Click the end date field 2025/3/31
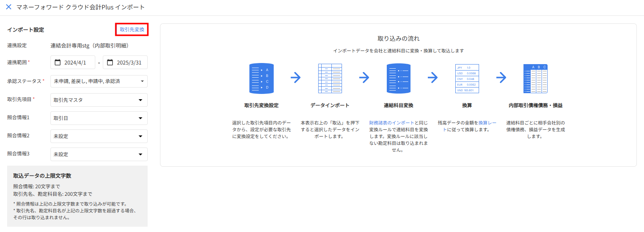The image size is (644, 232). coord(125,62)
